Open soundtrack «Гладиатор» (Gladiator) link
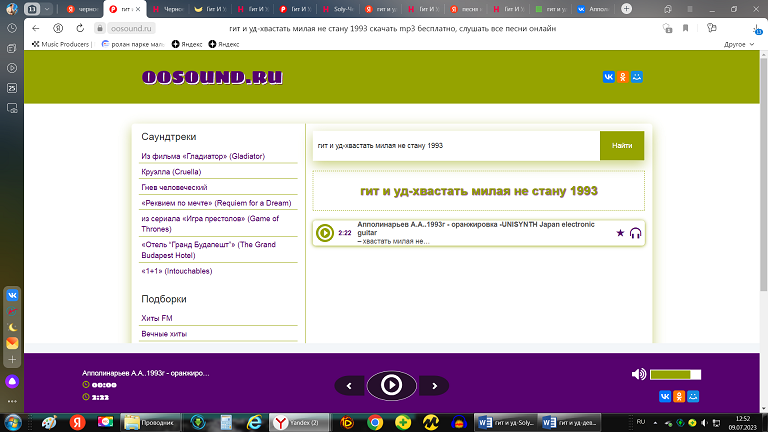Image resolution: width=768 pixels, height=432 pixels. (203, 156)
